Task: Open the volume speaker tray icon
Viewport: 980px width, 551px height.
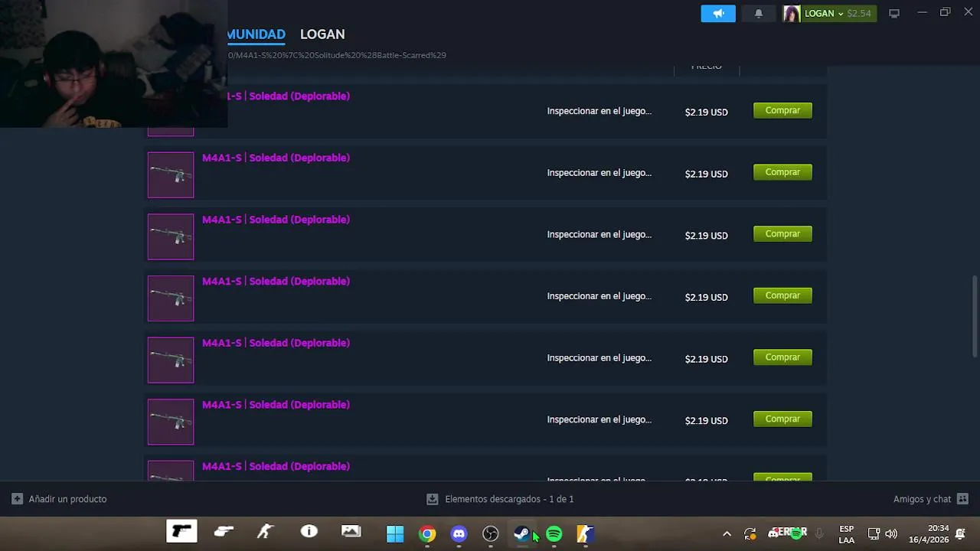Action: [x=891, y=534]
